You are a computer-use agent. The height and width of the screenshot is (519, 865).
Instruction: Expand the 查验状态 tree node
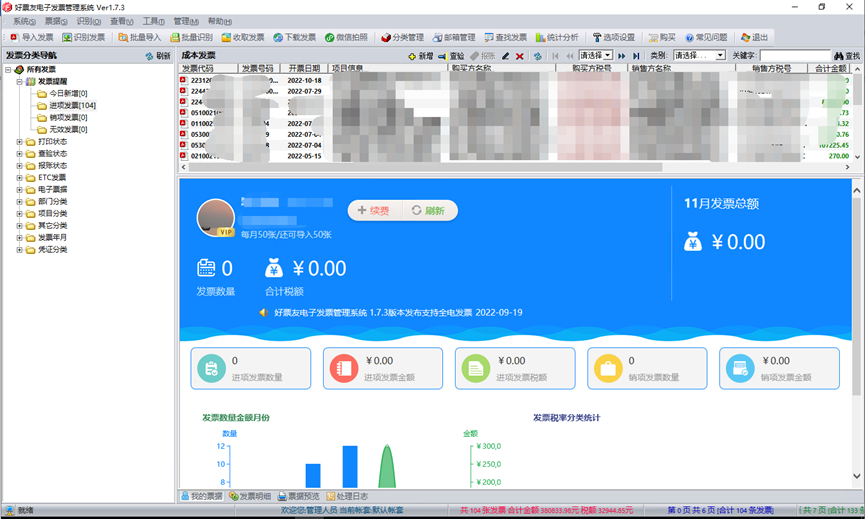(x=19, y=154)
